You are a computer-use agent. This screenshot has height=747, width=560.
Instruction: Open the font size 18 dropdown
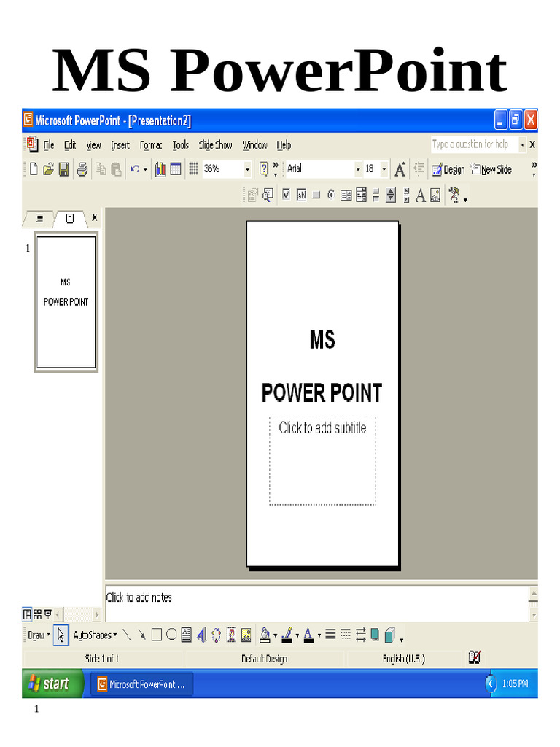pyautogui.click(x=384, y=169)
